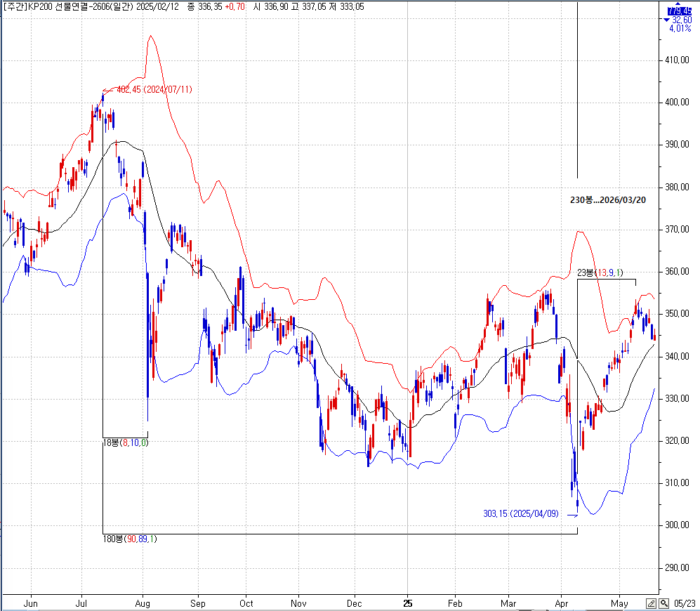
Task: Click the 23봉(13,9,1) bar count label
Action: (600, 272)
